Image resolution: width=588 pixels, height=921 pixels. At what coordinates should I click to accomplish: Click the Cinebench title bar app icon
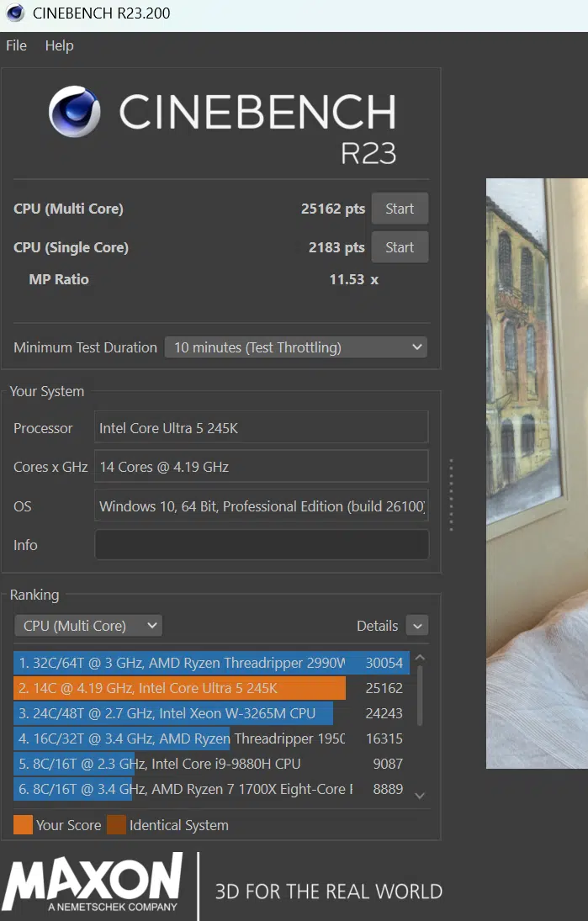(x=15, y=13)
